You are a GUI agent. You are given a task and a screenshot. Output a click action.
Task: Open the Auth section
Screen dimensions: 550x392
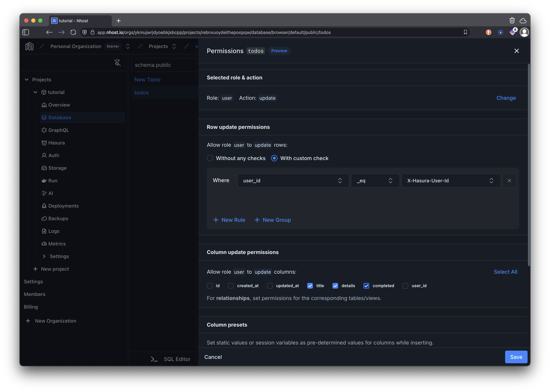click(x=54, y=155)
